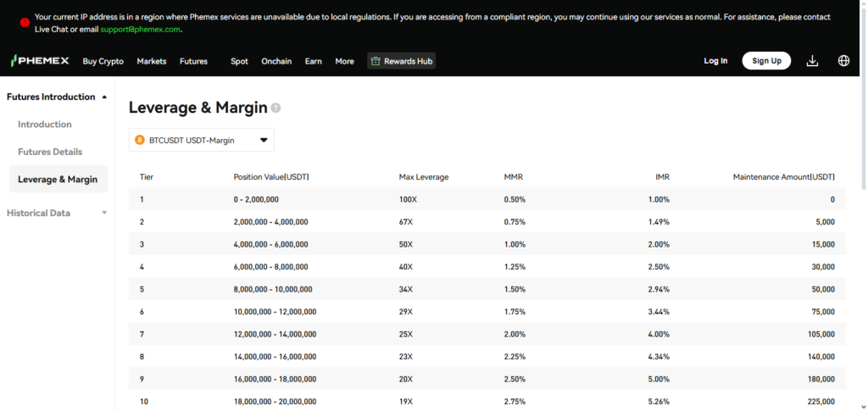This screenshot has height=411, width=868.
Task: Open the language globe icon
Action: (843, 61)
